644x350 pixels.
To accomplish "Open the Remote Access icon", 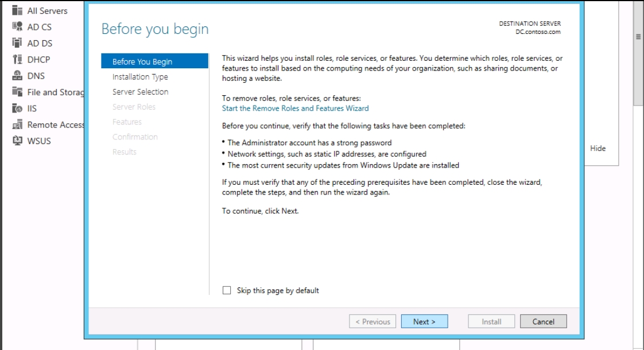I will pyautogui.click(x=17, y=125).
